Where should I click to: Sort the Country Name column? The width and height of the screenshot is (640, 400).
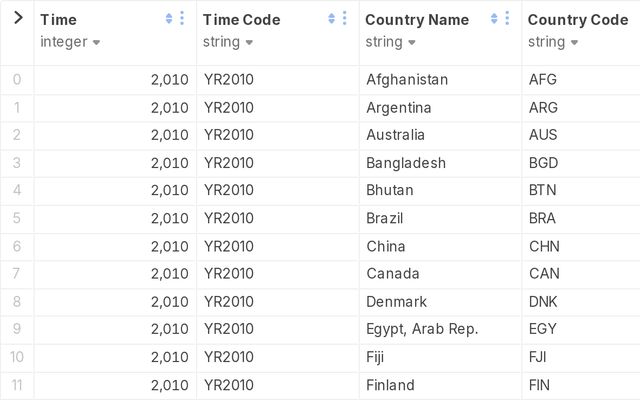pos(494,18)
